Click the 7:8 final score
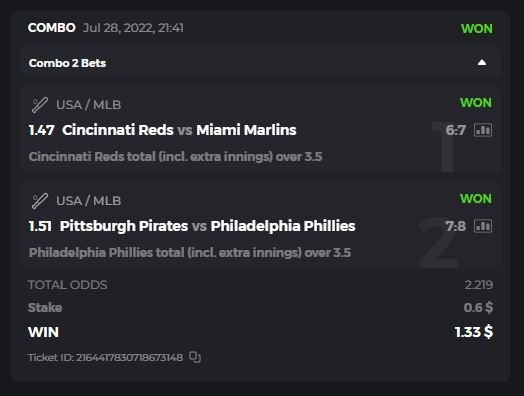The width and height of the screenshot is (524, 396). (x=455, y=226)
